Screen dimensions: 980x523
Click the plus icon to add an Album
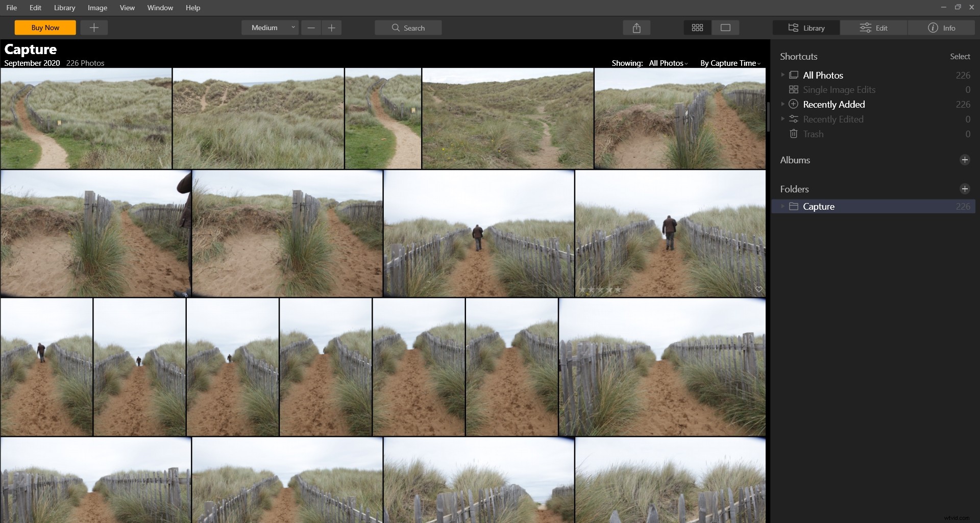[965, 160]
